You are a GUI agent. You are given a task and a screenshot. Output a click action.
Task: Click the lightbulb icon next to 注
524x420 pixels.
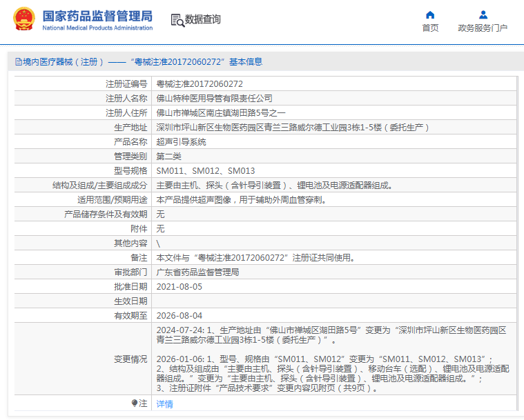pos(135,403)
